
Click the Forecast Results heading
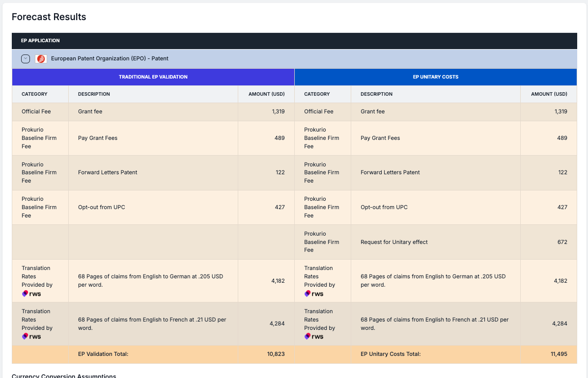point(49,17)
